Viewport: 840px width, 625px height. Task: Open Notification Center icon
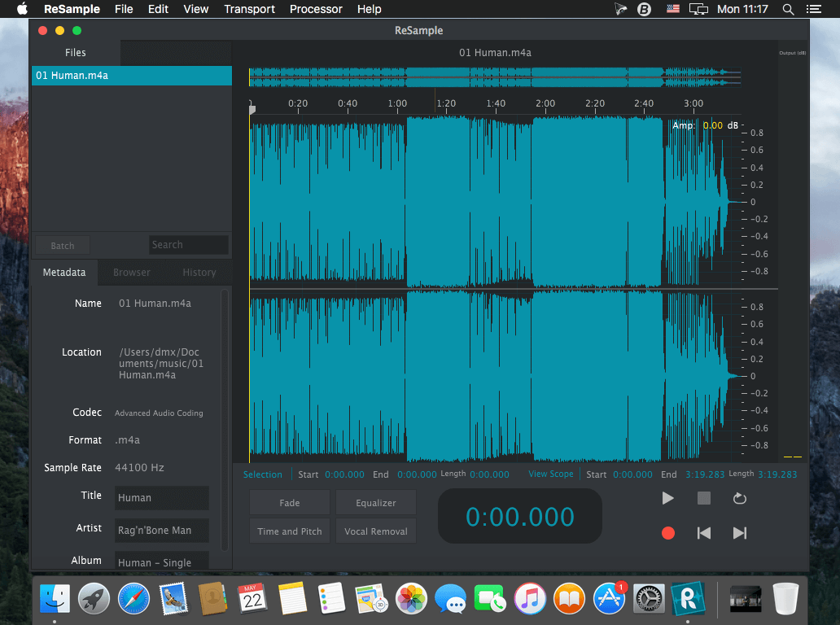[814, 9]
